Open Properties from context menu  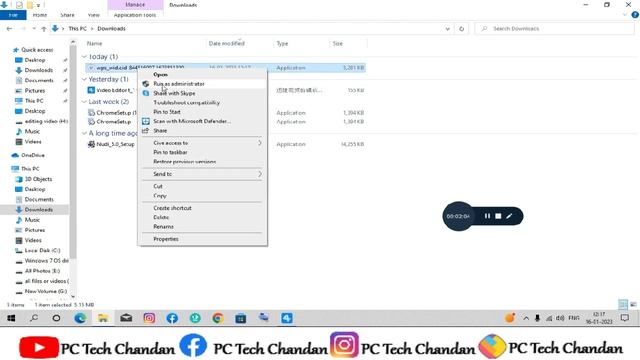166,239
